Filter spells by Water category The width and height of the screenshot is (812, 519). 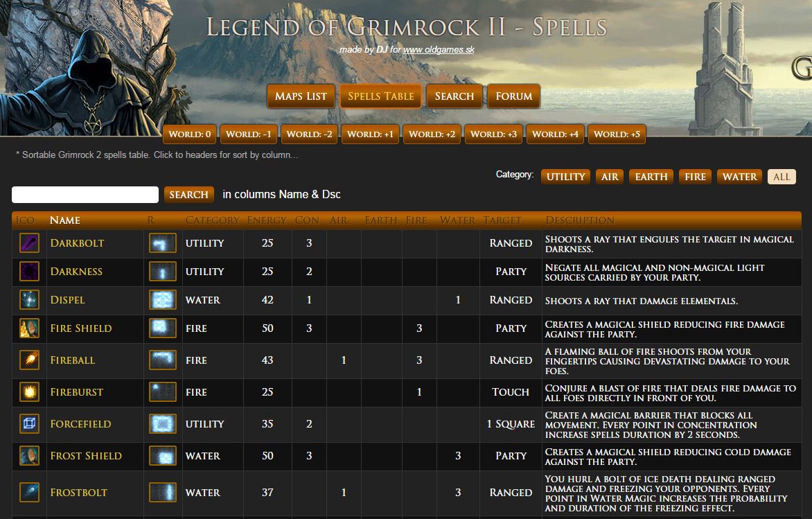coord(739,177)
